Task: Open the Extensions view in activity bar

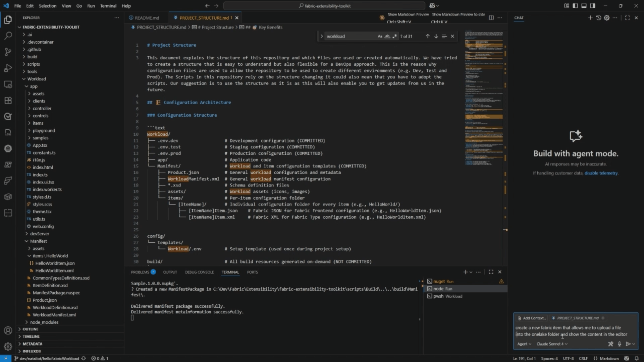Action: coord(8,100)
